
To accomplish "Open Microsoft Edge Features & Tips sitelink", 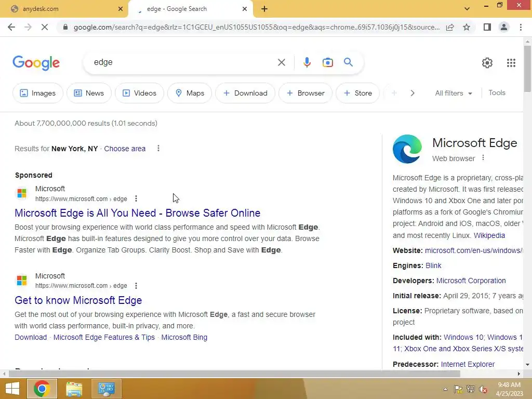I will tap(104, 337).
